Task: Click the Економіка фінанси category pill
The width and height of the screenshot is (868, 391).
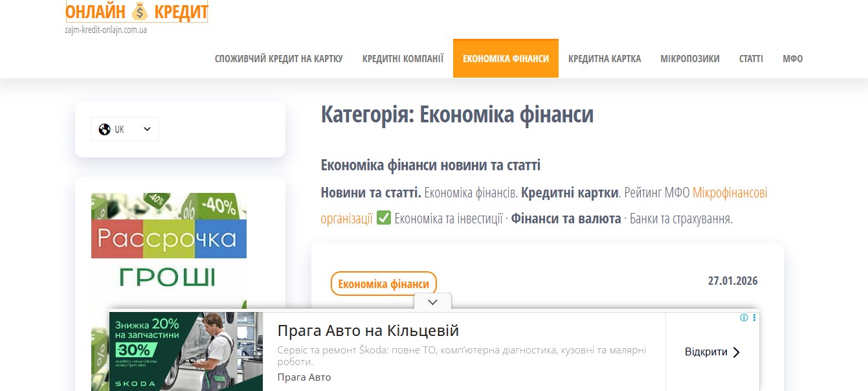Action: 383,283
